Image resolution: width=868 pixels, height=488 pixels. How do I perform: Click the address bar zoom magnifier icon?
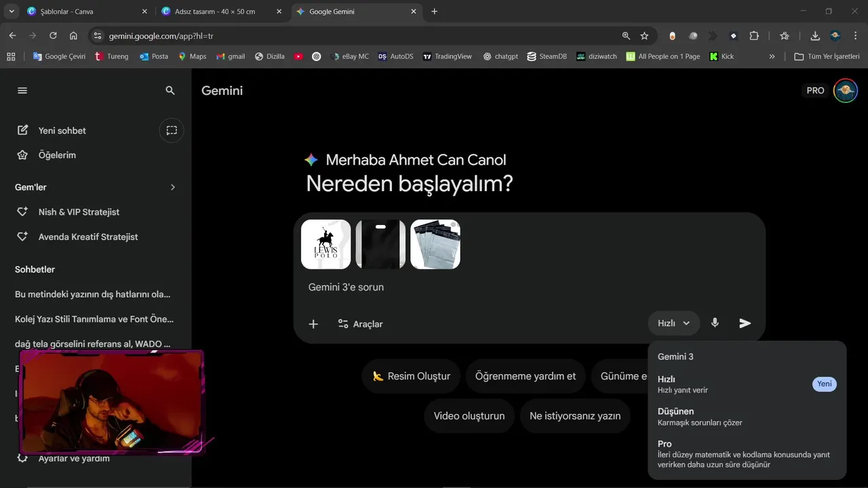click(x=626, y=36)
